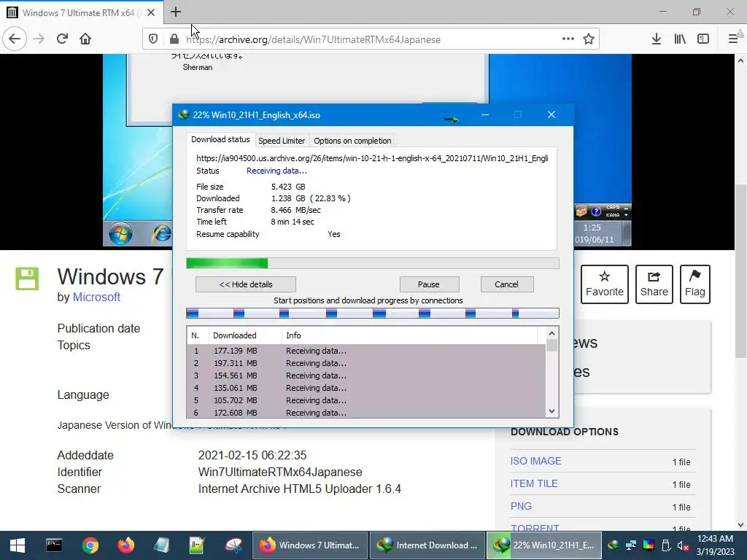Click the green floppy software icon
Screen dimensions: 747x560
point(27,279)
